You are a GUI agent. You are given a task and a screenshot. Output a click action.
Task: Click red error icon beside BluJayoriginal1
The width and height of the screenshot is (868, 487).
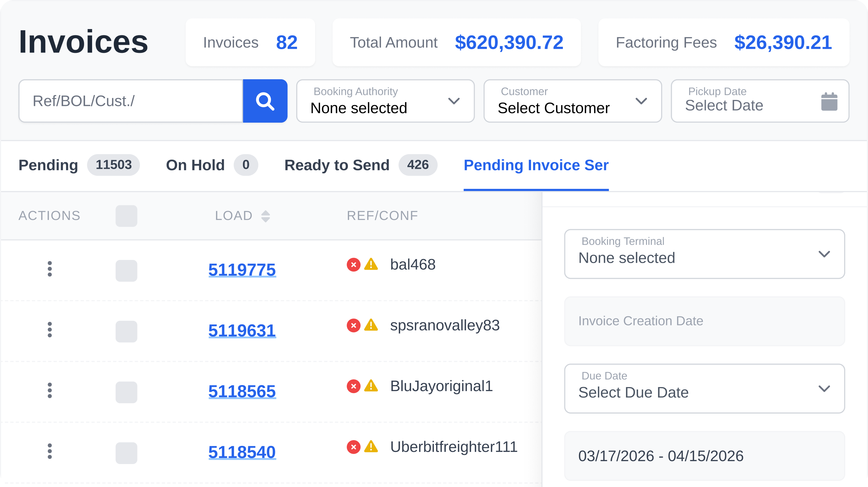pos(353,386)
